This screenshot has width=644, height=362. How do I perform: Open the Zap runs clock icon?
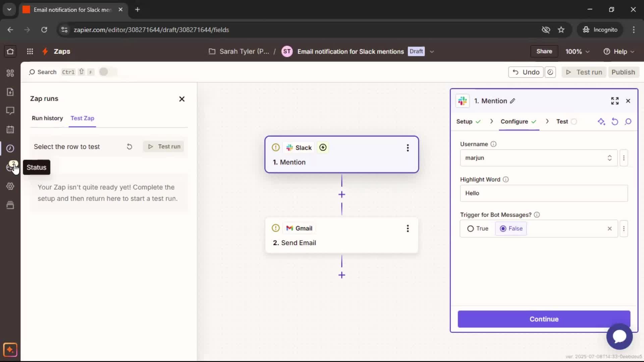(10, 148)
